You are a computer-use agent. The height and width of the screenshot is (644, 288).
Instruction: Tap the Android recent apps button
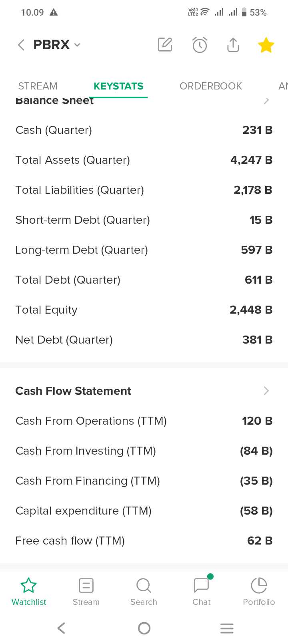[x=227, y=628]
